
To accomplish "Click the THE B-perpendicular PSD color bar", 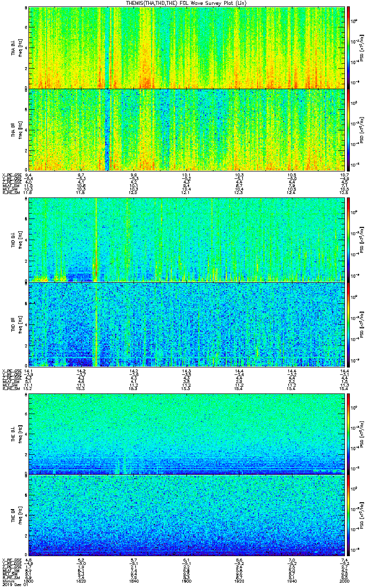I will [349, 434].
